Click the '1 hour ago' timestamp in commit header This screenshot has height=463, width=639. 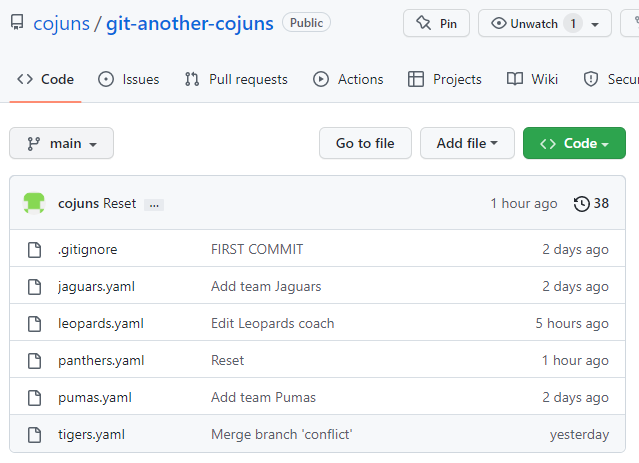(x=524, y=203)
